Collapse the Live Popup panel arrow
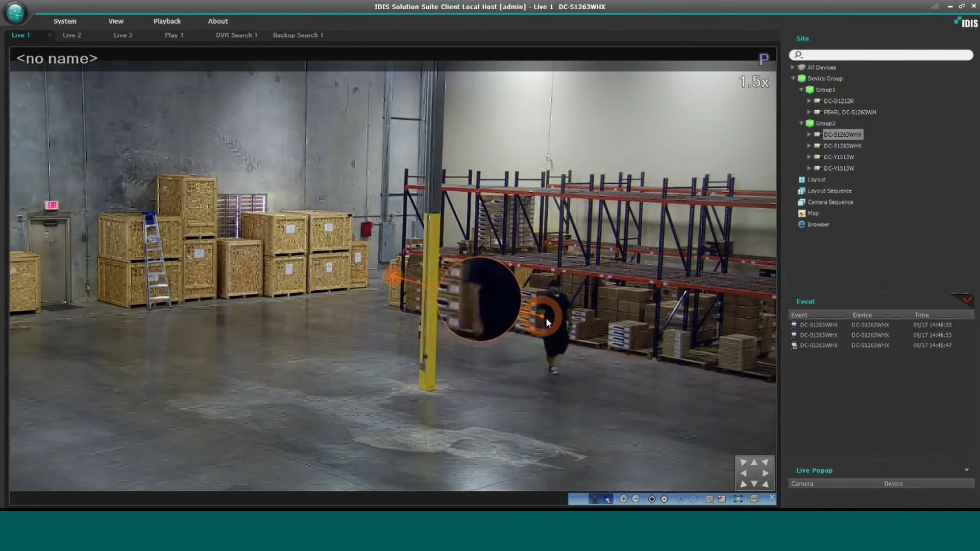 click(966, 470)
